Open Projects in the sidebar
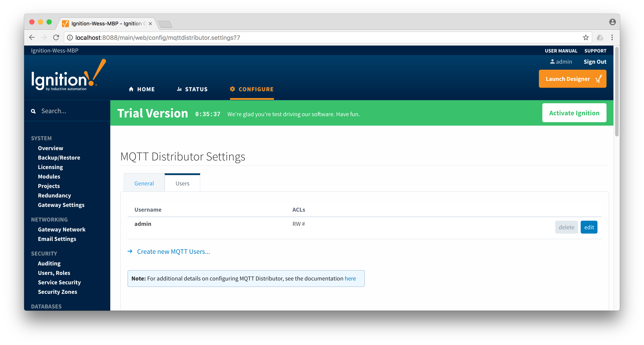The width and height of the screenshot is (644, 345). coord(49,186)
